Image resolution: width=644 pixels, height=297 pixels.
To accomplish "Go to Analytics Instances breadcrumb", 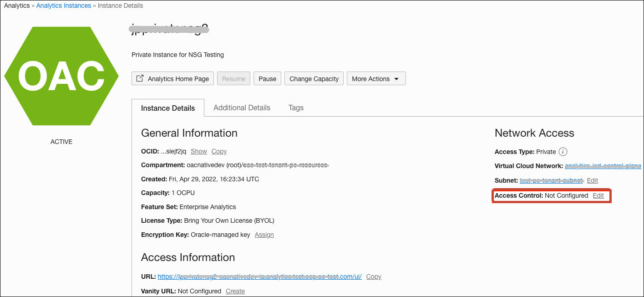I will coord(64,5).
